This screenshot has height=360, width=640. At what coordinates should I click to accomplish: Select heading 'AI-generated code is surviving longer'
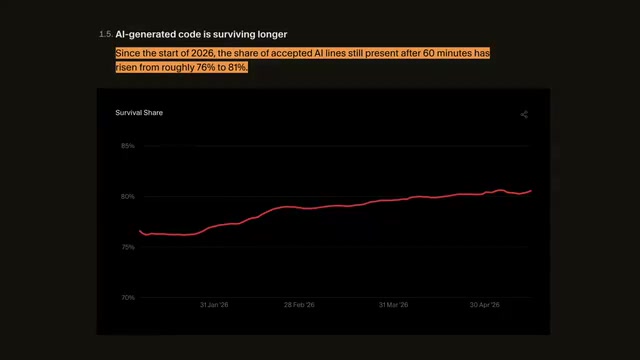click(x=201, y=34)
